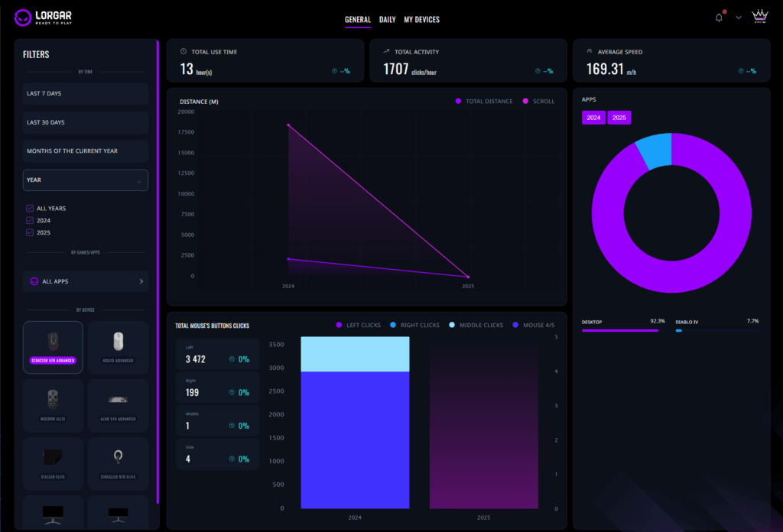Screen dimensions: 783x532
Task: Select the Stricter 579 Advanced mouse
Action: coord(53,347)
